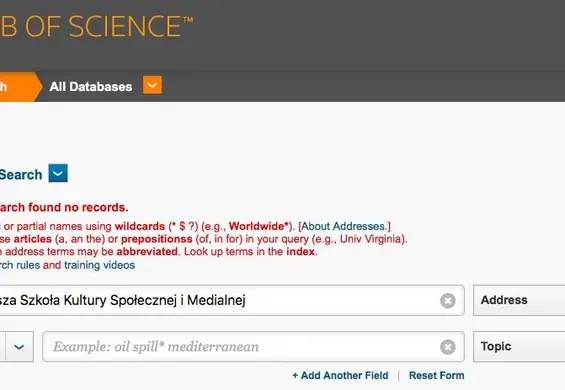Image resolution: width=565 pixels, height=390 pixels.
Task: Open the Topic field selector
Action: point(519,346)
